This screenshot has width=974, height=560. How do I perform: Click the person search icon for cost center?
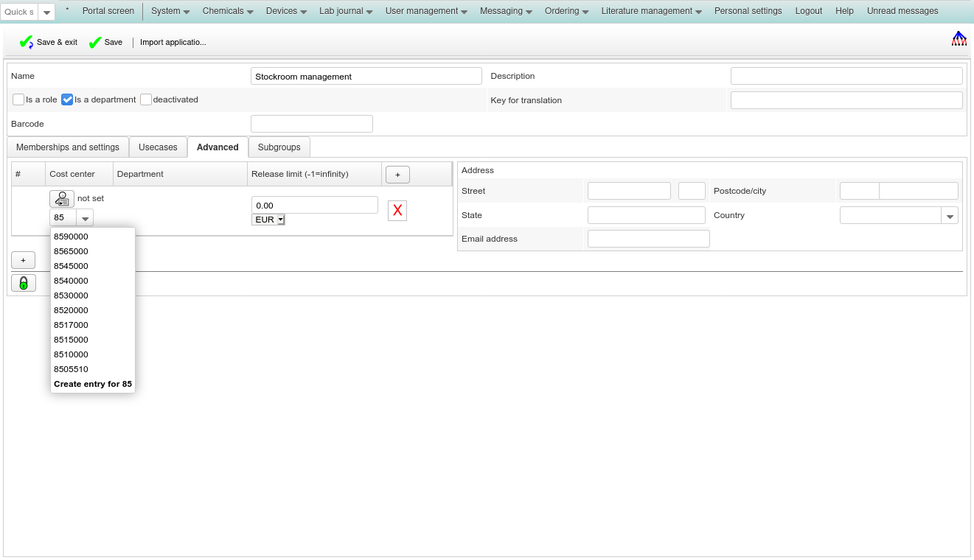62,199
